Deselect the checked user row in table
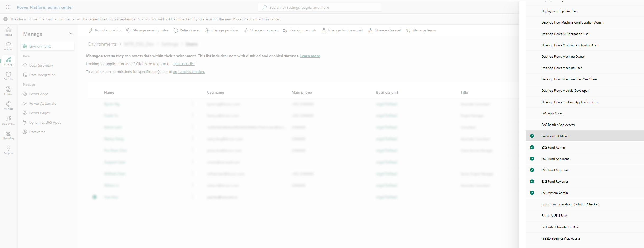This screenshot has width=644, height=248. (x=95, y=197)
